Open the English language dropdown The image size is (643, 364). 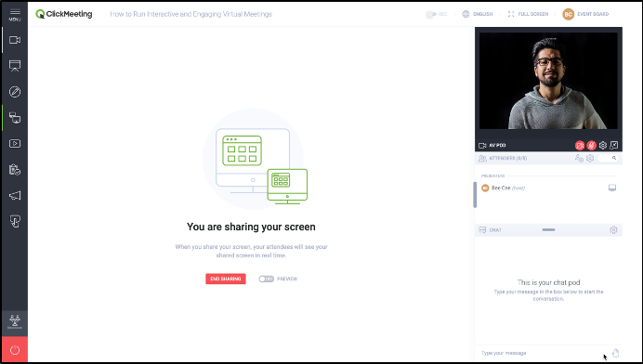coord(478,14)
